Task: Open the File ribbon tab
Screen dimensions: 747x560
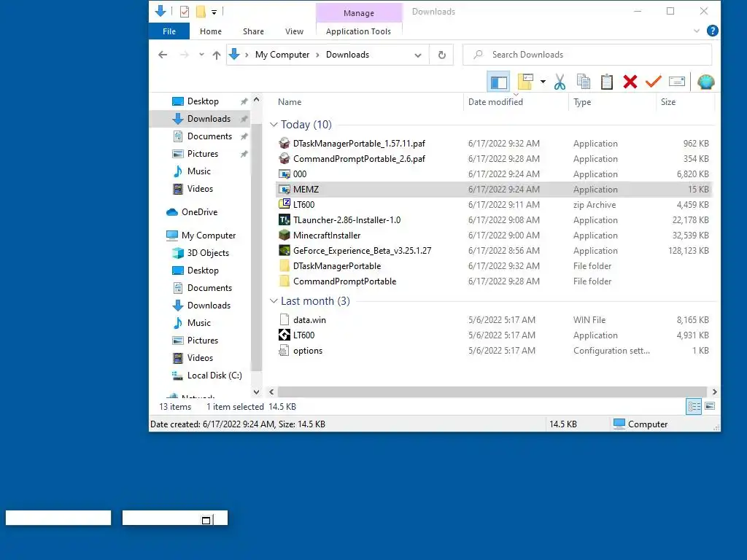Action: [x=169, y=31]
